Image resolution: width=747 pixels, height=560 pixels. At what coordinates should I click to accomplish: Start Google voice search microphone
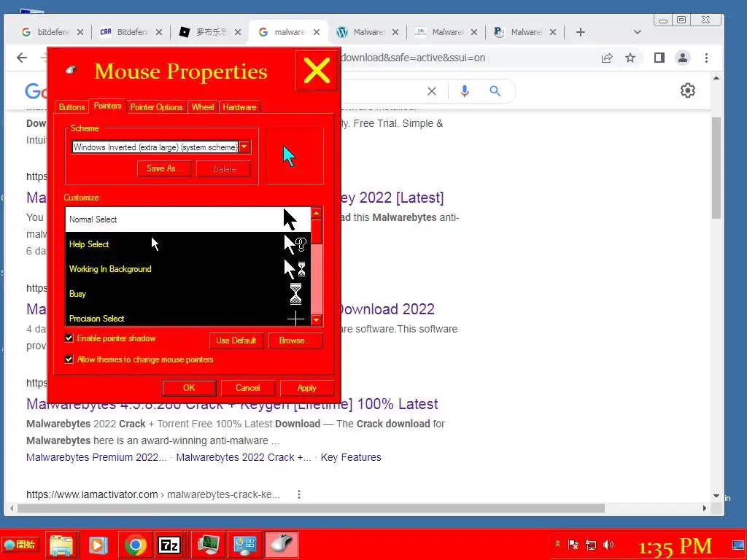(x=465, y=91)
